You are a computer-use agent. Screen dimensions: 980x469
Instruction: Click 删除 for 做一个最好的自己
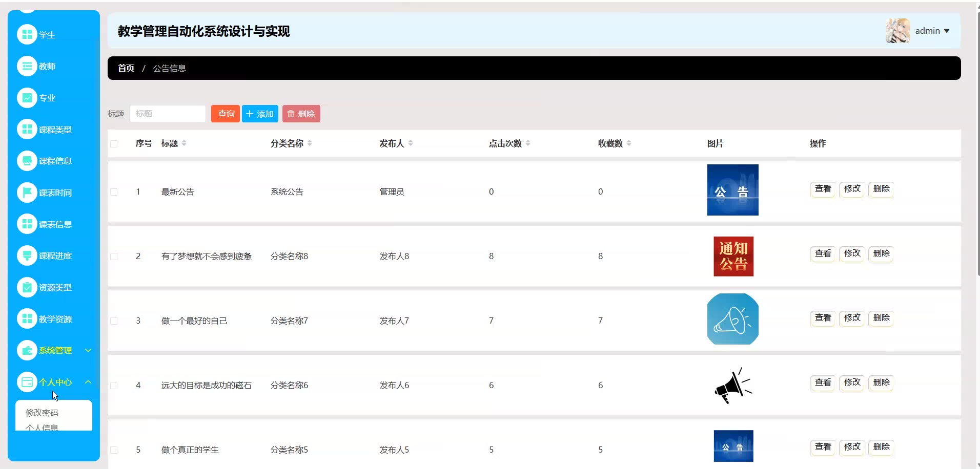882,318
